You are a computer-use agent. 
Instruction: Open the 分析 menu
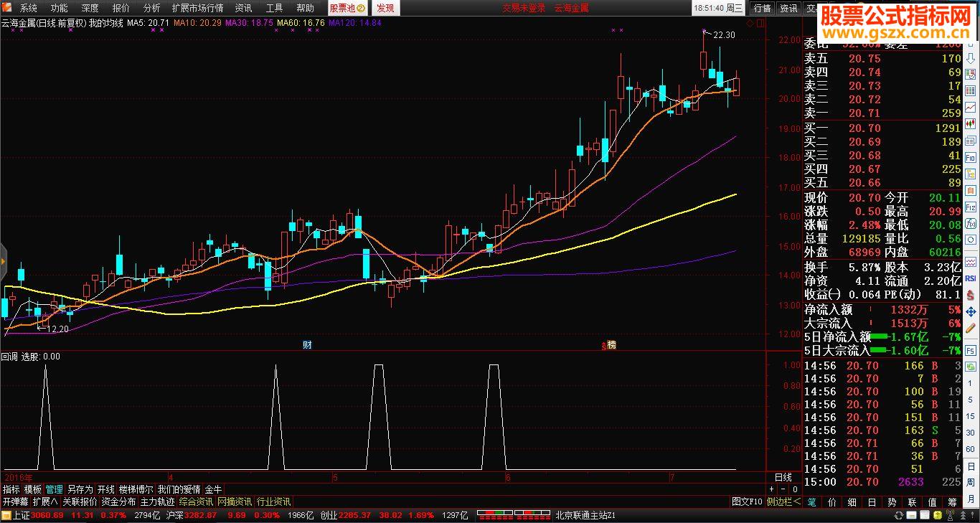[x=152, y=8]
